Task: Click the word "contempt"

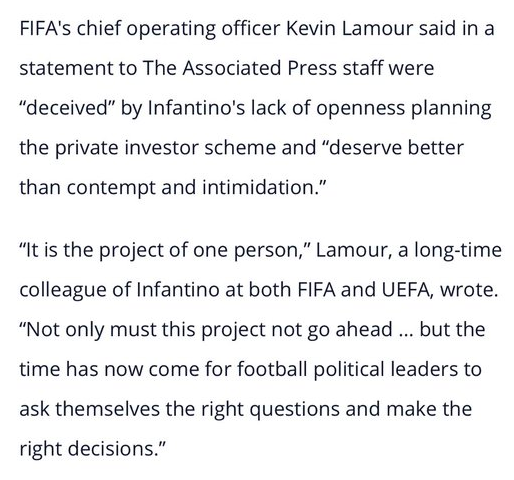Action: coord(111,188)
